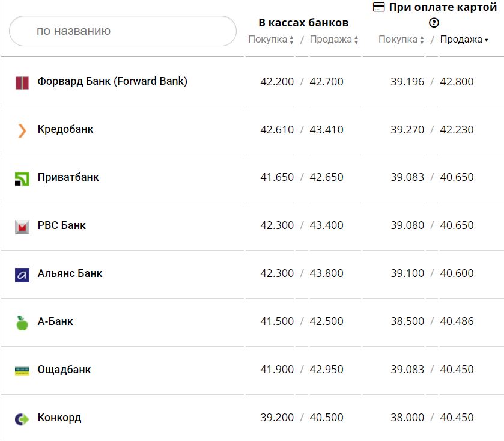Open the Форвард Банк (Forward Bank) link
504x441 pixels.
[112, 81]
